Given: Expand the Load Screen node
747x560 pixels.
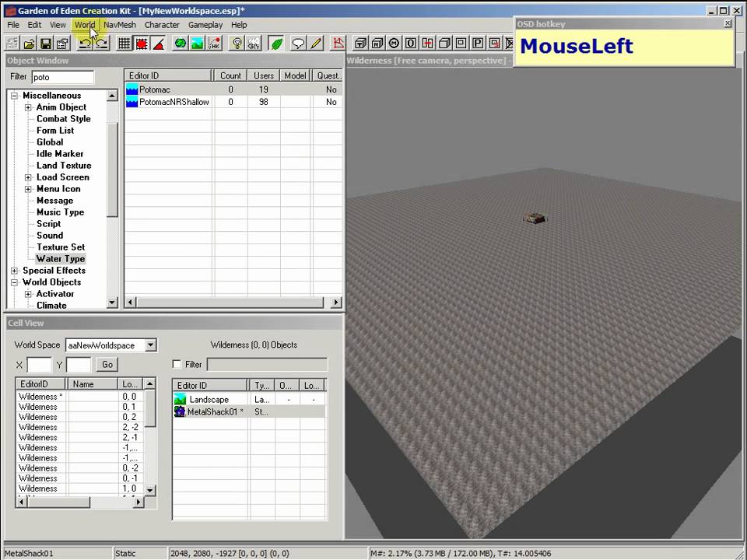Looking at the screenshot, I should point(28,177).
